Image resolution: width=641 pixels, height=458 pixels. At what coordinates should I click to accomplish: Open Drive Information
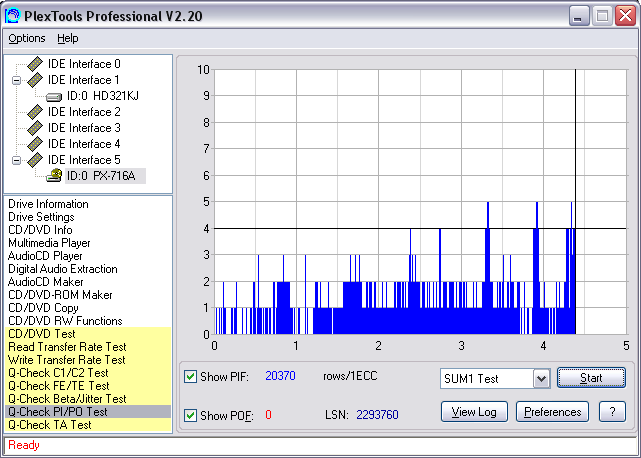point(48,204)
